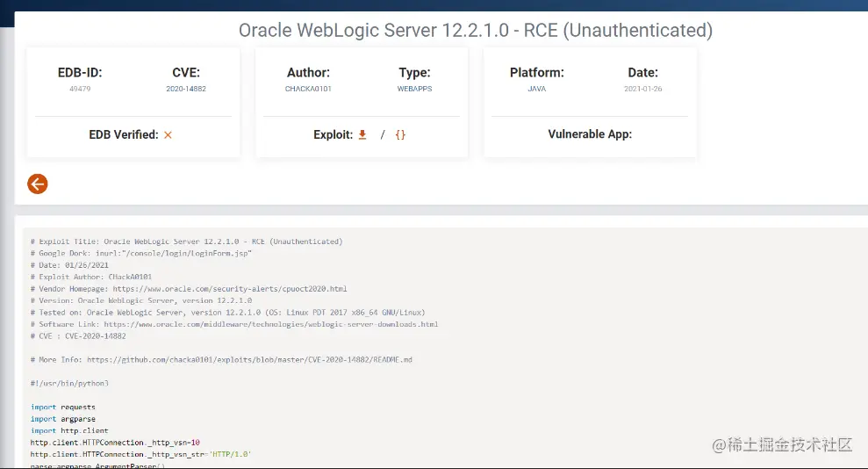Click the 'Type:' heading
This screenshot has width=868, height=469.
point(414,73)
